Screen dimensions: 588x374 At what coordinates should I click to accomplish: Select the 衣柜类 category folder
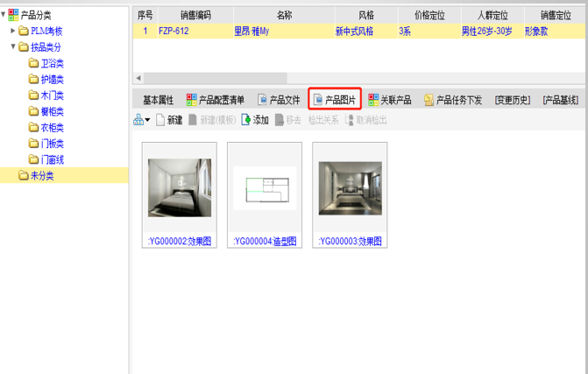pos(46,127)
